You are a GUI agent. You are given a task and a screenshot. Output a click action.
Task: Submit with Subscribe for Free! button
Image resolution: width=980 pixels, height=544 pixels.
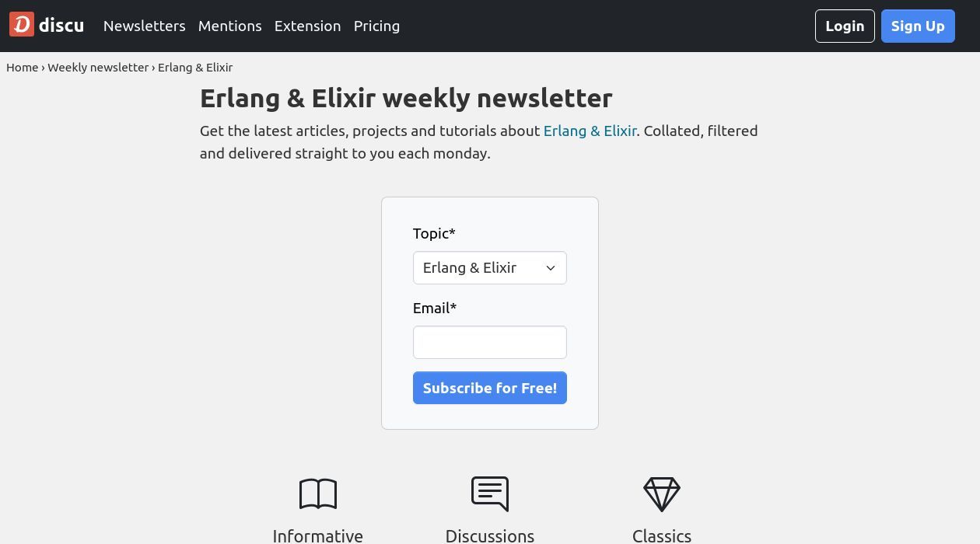(490, 388)
